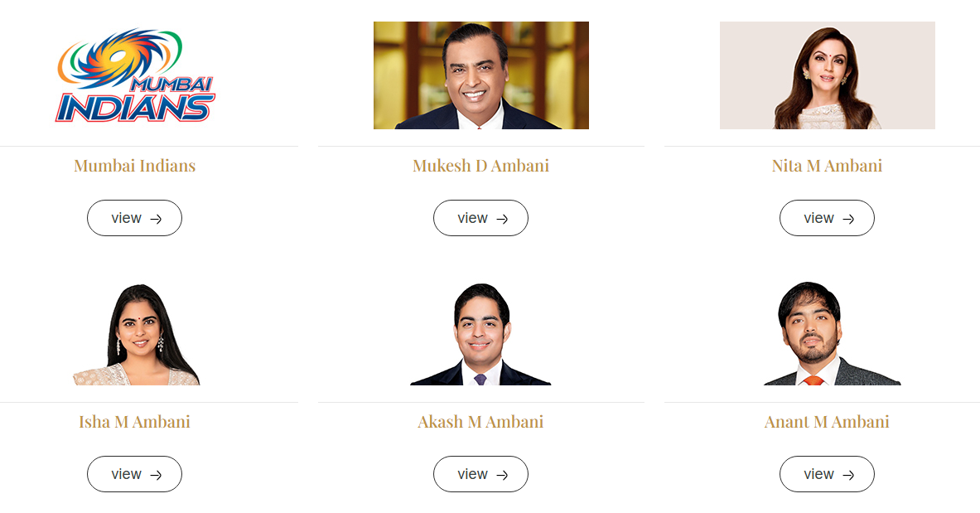Click the Akash M Ambani name heading
Image resolution: width=980 pixels, height=513 pixels.
[480, 422]
